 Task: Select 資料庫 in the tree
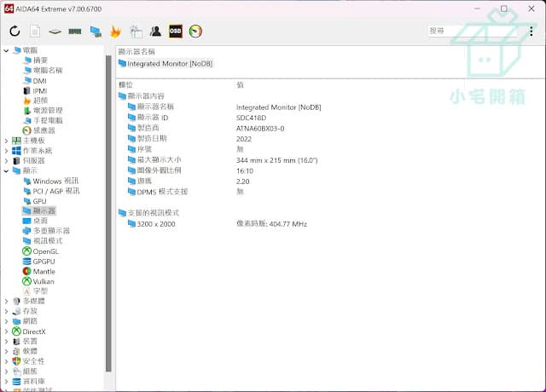pyautogui.click(x=28, y=382)
